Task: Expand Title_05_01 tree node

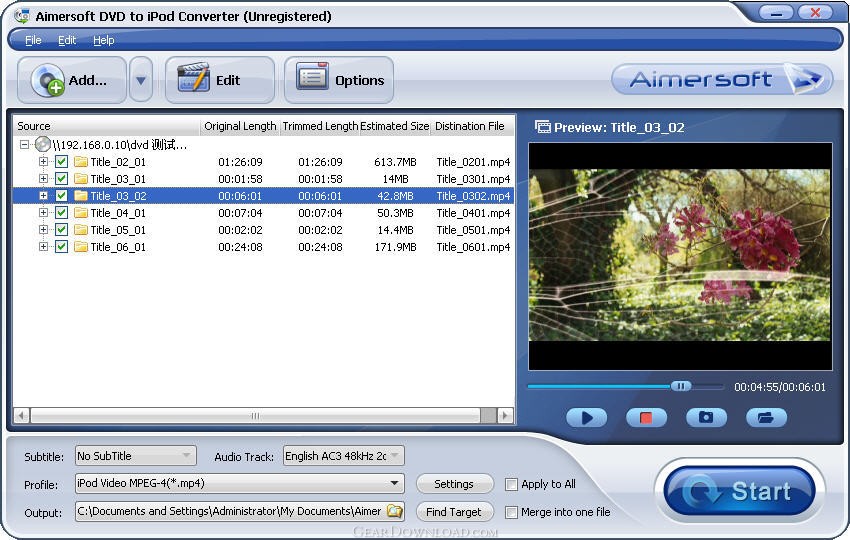Action: pos(43,230)
